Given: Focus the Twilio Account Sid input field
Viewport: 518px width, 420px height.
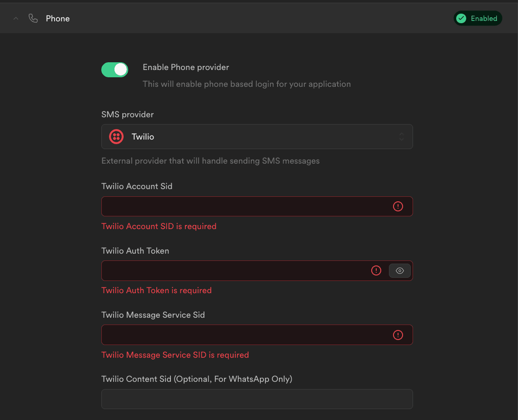Looking at the screenshot, I should (x=245, y=206).
